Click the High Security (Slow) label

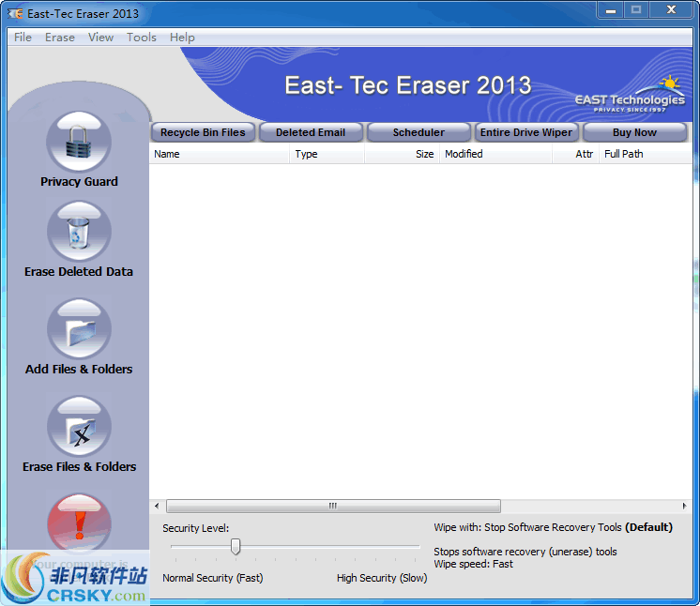(x=382, y=578)
